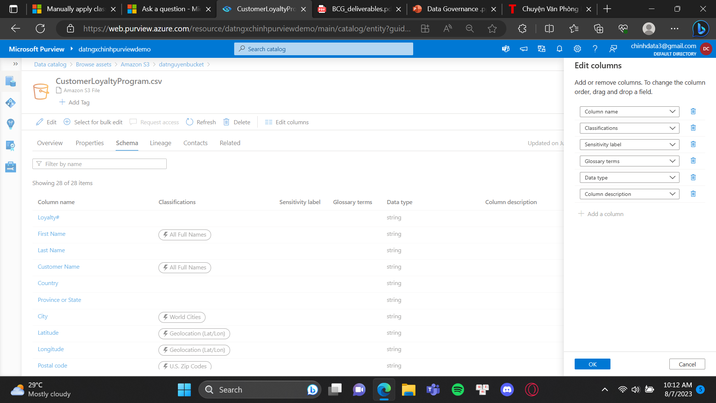Viewport: 716px width, 403px height.
Task: Open Amazon S3 breadcrumb link
Action: pyautogui.click(x=135, y=64)
